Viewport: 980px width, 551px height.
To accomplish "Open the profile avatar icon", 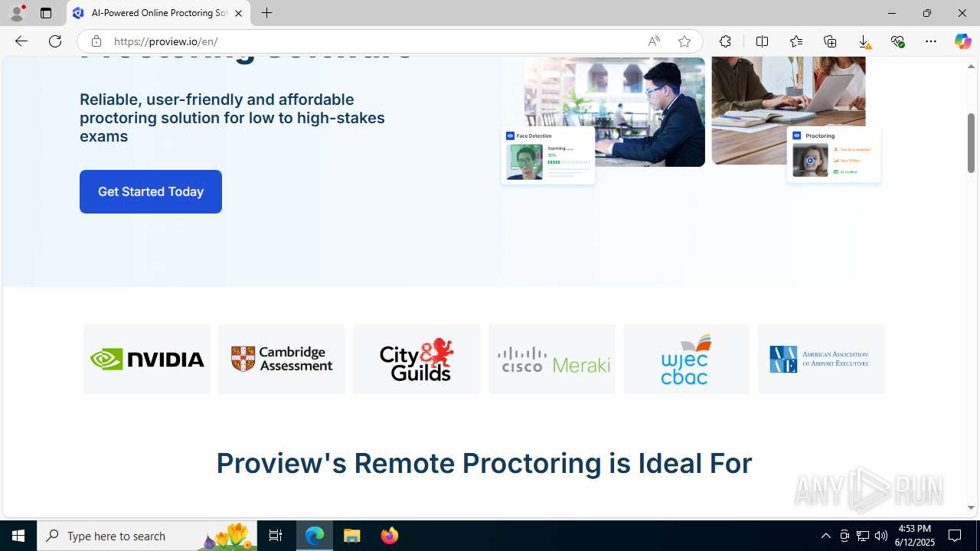I will click(x=17, y=13).
